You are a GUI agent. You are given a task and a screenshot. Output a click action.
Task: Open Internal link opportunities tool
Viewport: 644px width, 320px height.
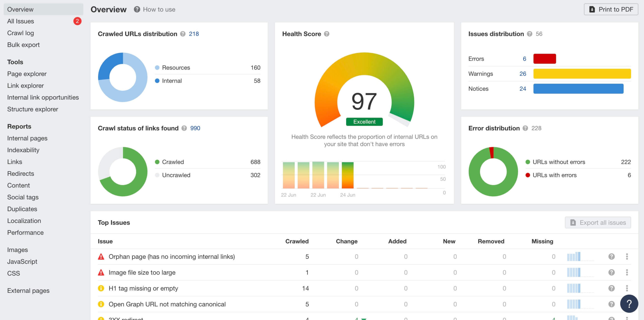click(x=43, y=97)
